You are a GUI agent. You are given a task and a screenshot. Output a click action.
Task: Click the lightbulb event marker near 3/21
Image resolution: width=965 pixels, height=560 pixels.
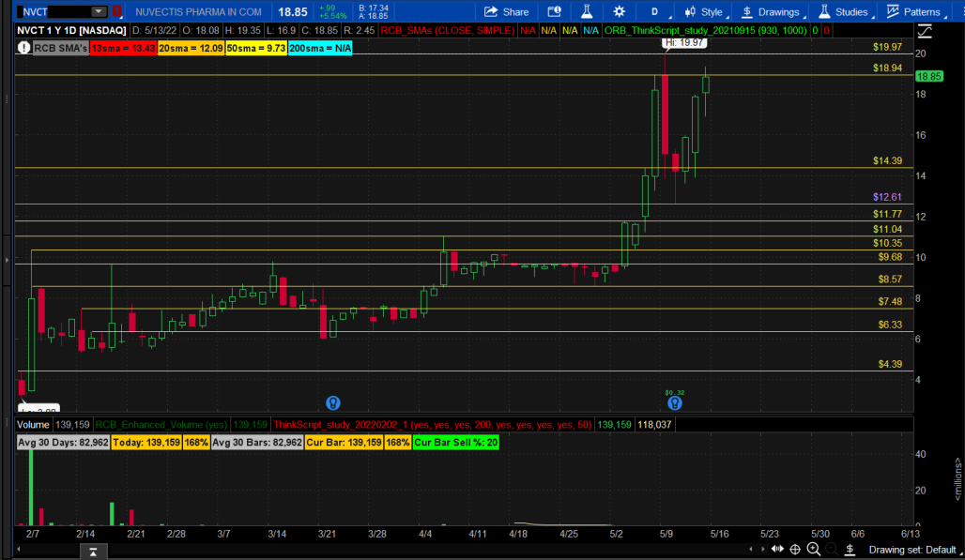[333, 403]
